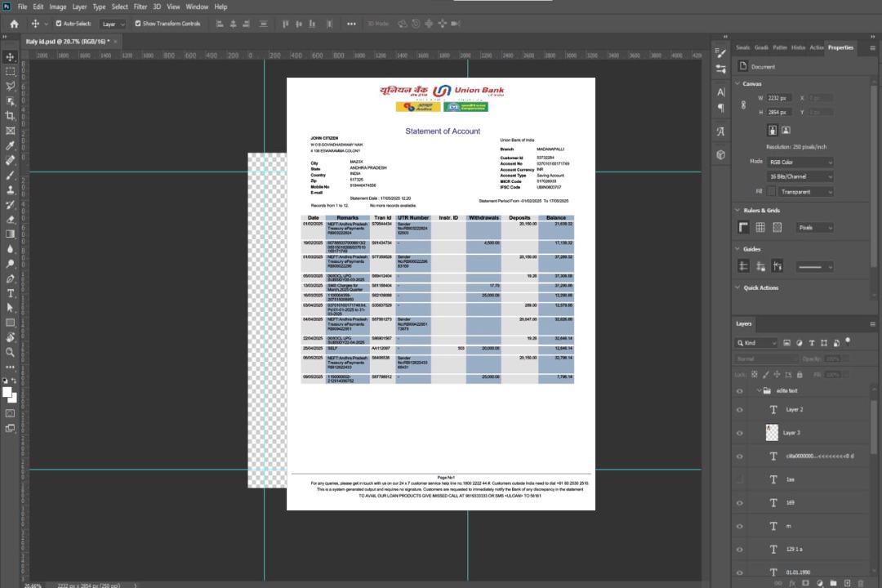This screenshot has width=882, height=588.
Task: Select the Move tool in the tools panel
Action: coord(10,57)
